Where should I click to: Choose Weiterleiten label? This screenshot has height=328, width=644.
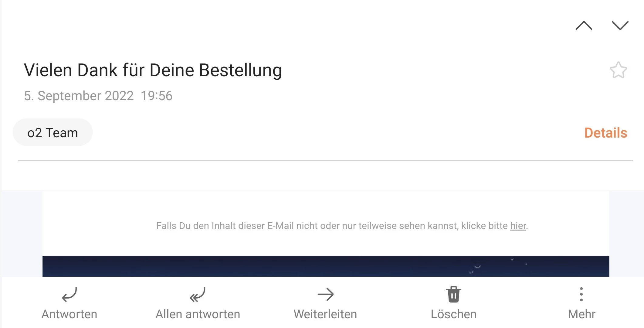tap(325, 314)
